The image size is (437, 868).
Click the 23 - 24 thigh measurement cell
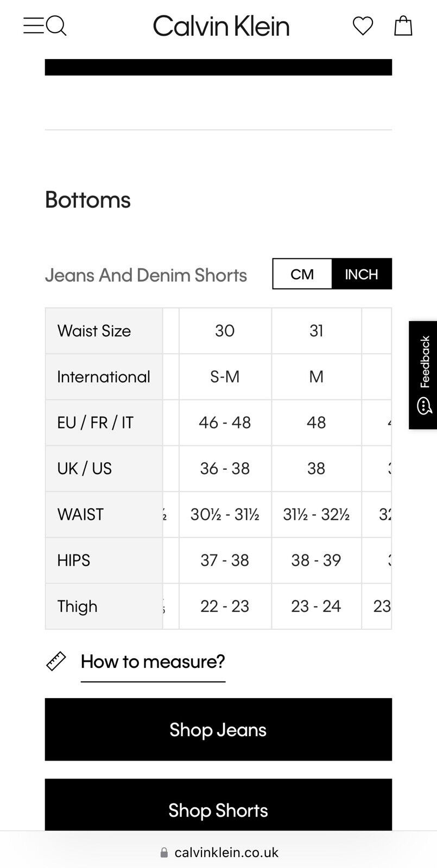click(316, 607)
